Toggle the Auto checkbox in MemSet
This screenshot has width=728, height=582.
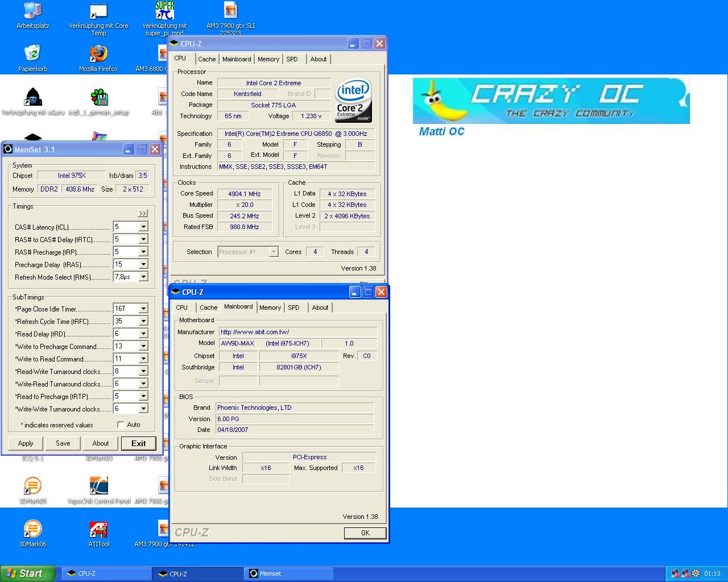121,425
